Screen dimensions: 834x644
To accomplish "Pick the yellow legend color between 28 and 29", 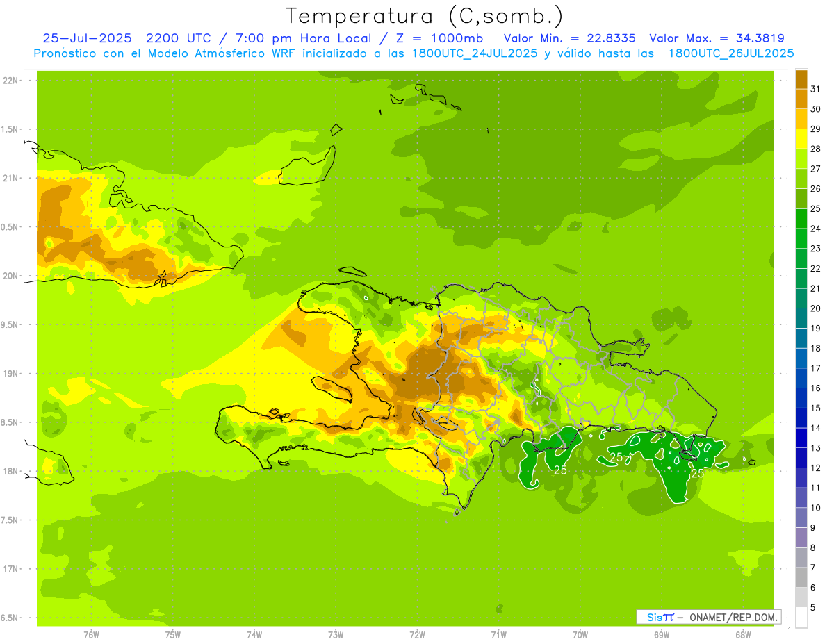I will [x=801, y=139].
